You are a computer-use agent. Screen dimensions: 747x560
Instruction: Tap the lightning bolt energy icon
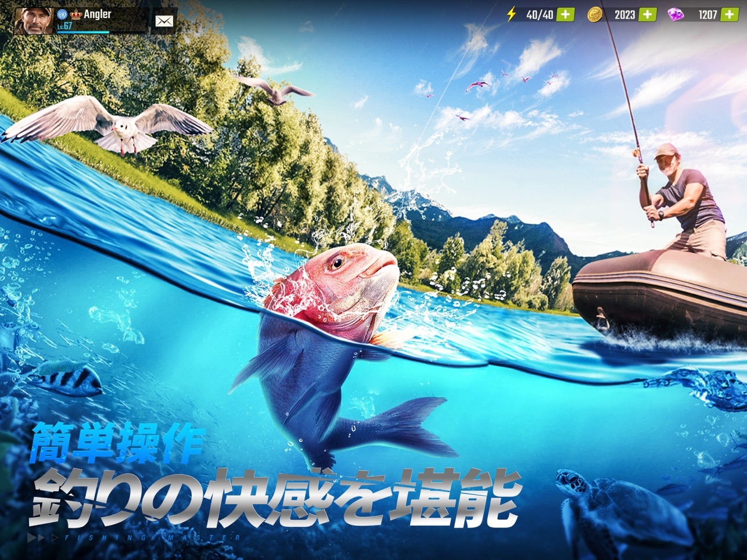pyautogui.click(x=512, y=14)
